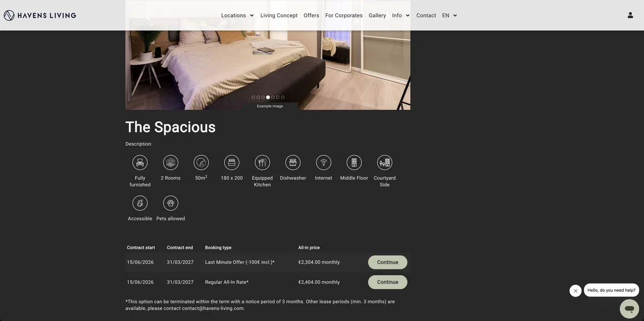Click the 180 x 200 bed icon
Image resolution: width=644 pixels, height=321 pixels.
[232, 163]
